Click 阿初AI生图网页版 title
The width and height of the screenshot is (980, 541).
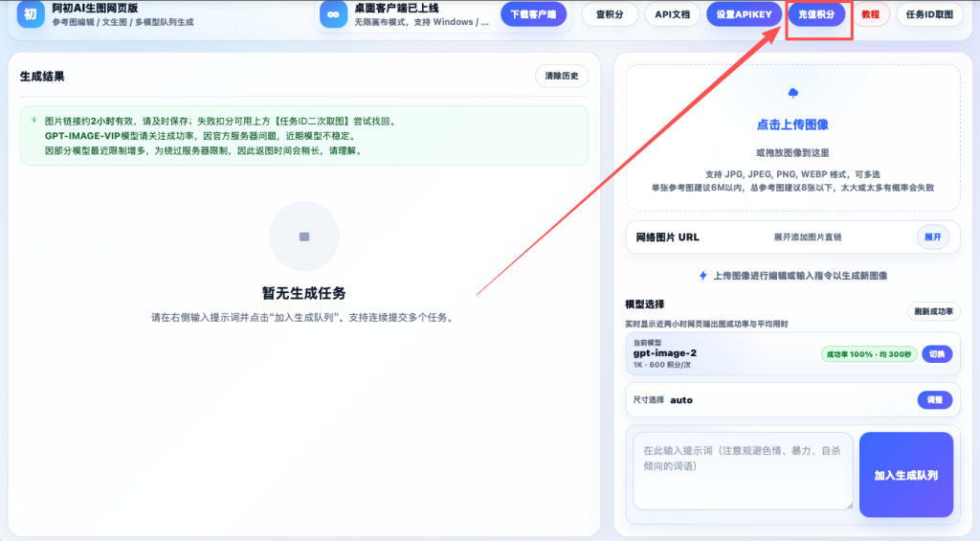pos(95,8)
